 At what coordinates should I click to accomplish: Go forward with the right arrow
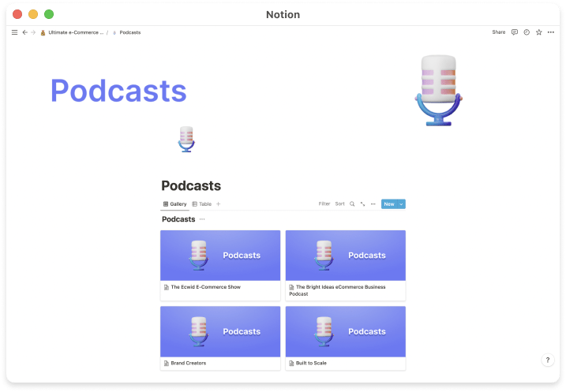[33, 32]
